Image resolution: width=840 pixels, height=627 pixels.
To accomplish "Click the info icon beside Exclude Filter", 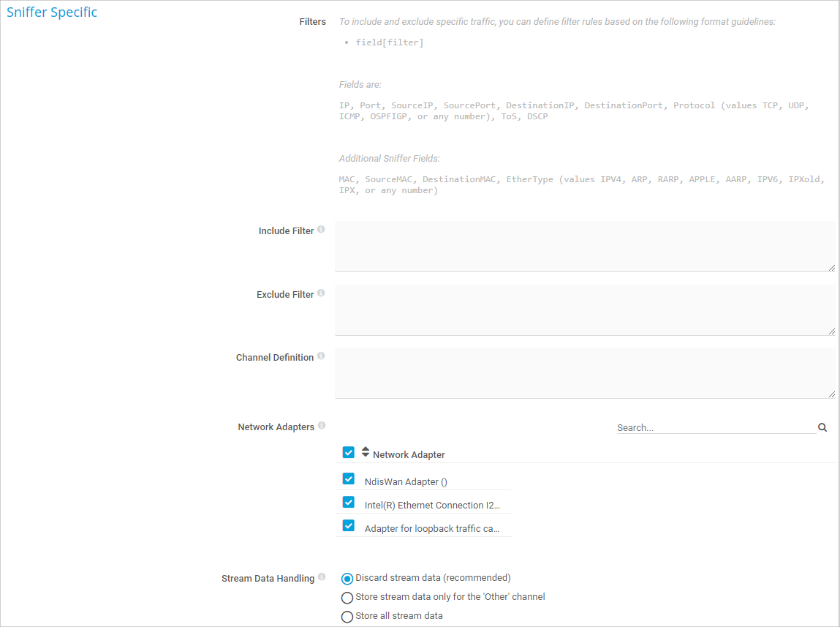I will click(321, 293).
